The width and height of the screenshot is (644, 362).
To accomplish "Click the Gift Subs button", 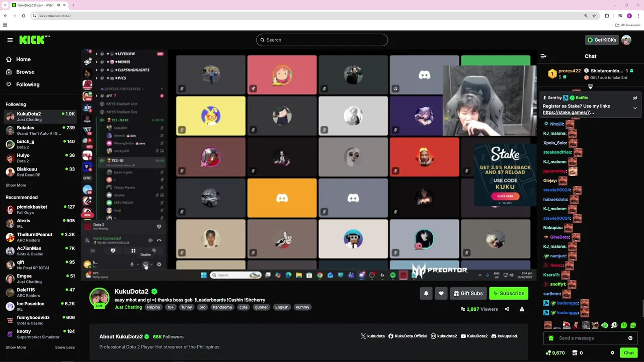I will click(468, 293).
